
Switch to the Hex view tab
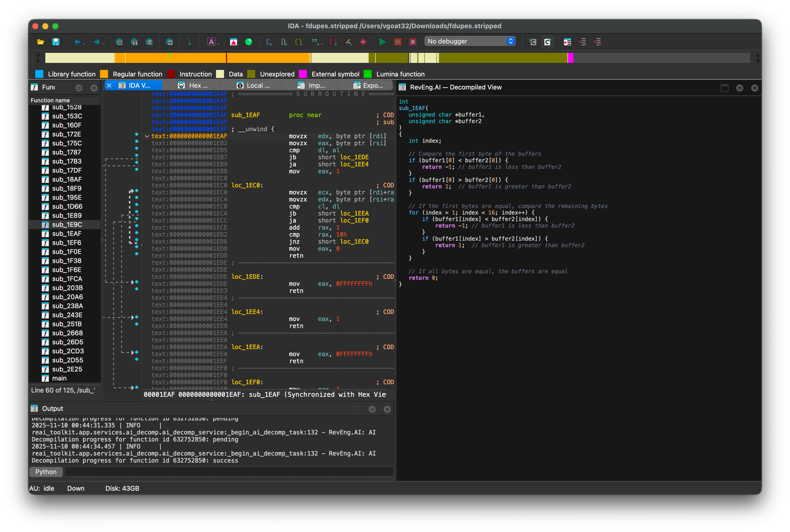pos(197,85)
